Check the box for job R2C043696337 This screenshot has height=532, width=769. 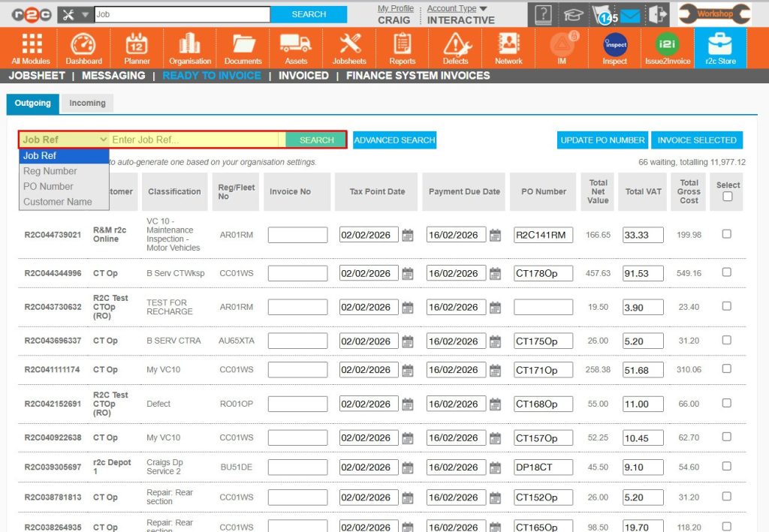[x=726, y=340]
